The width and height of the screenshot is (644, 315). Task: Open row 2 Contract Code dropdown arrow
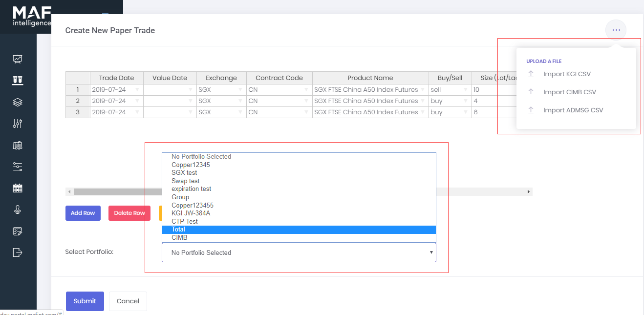click(306, 101)
